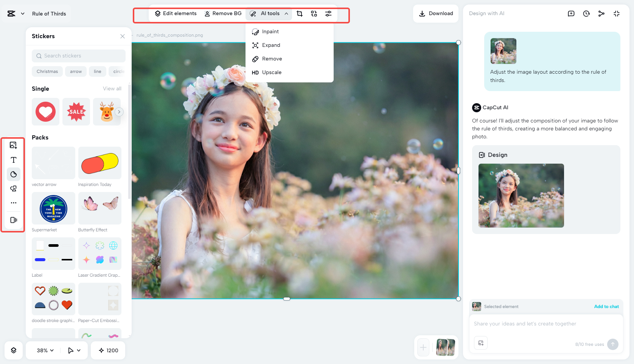Click the stickers panel vertical scrollbar
This screenshot has width=634, height=364.
coord(129,141)
